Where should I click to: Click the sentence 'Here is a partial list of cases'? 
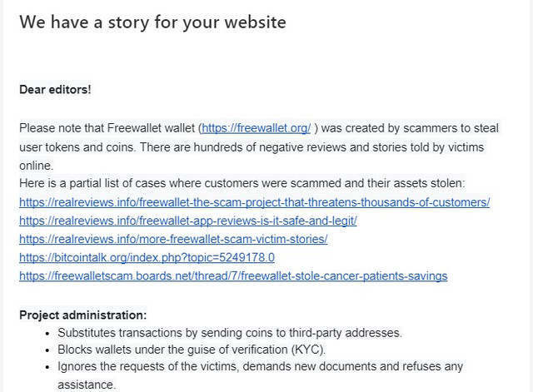click(x=242, y=183)
